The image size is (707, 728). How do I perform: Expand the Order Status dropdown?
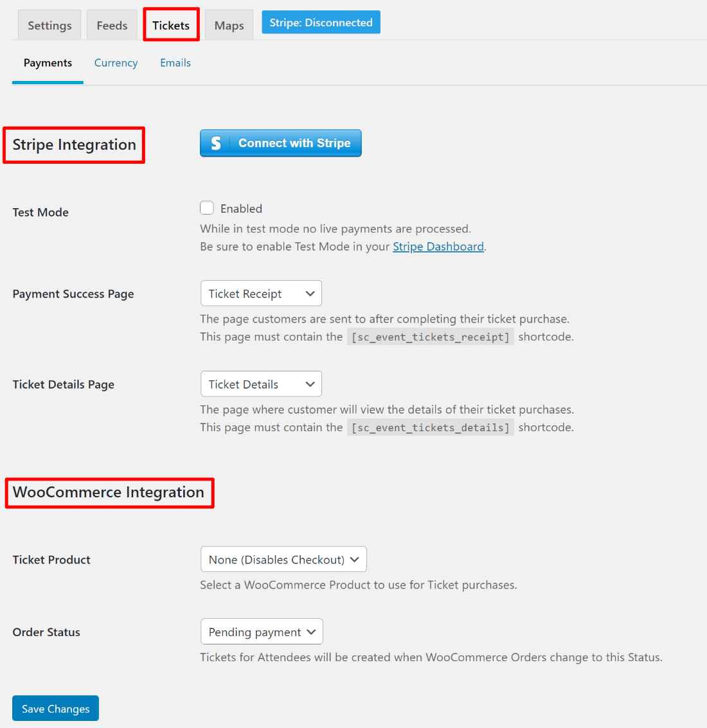[x=262, y=632]
